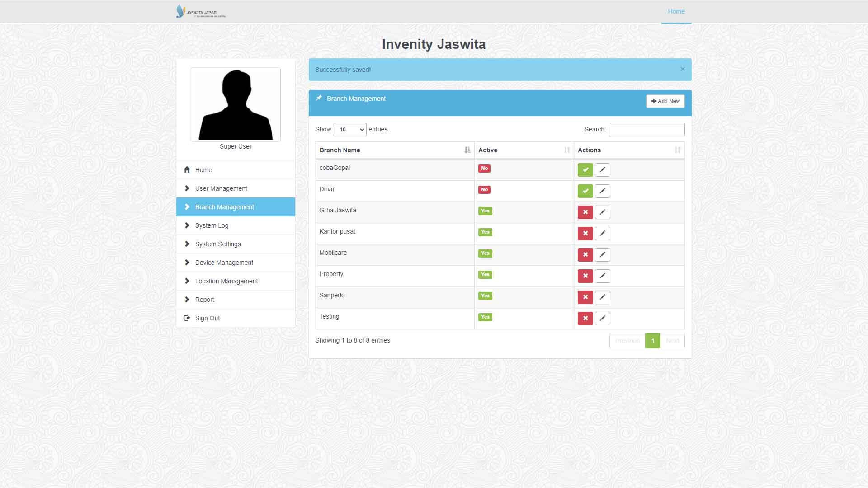Click the pencil icon in the Testing row
The image size is (868, 488).
[x=602, y=319]
